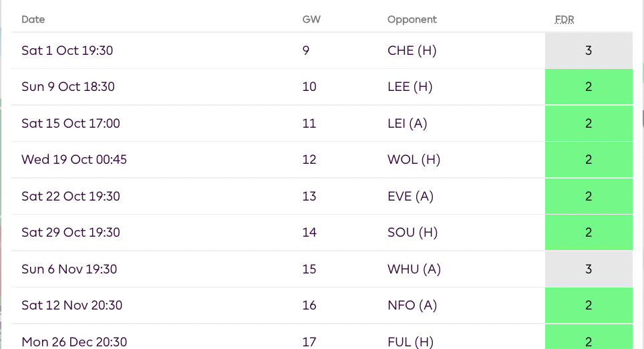
Task: Click the grey FDR 3 cell for Chelsea
Action: (589, 50)
